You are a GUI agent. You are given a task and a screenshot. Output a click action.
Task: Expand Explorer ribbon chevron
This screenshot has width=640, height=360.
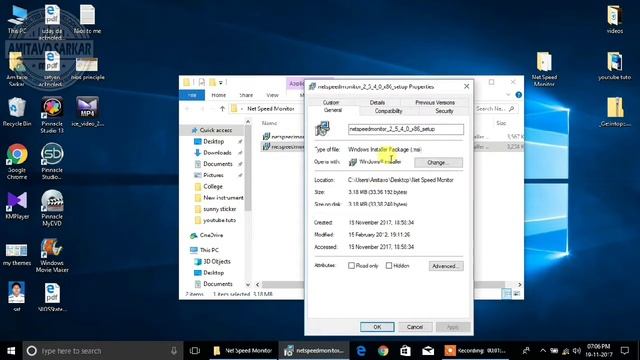(508, 95)
